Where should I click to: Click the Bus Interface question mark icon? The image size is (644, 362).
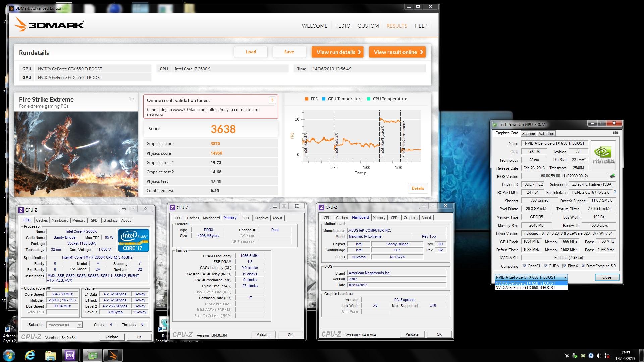tap(615, 192)
